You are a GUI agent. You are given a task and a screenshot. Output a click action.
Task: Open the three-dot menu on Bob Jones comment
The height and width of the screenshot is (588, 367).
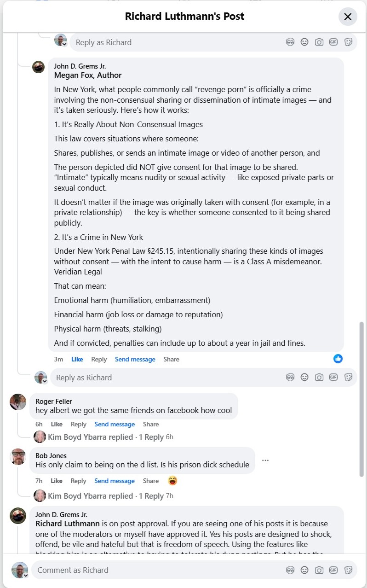(265, 460)
